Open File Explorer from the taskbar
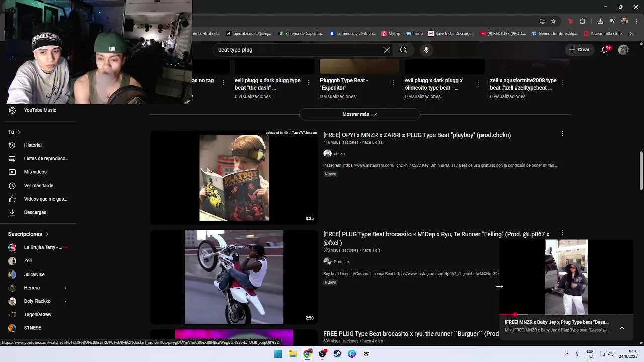 tap(293, 354)
